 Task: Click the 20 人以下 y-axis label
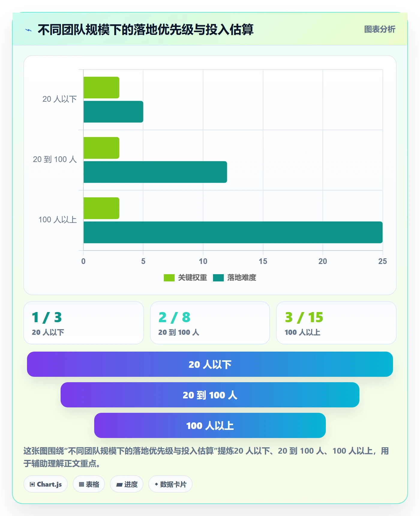pyautogui.click(x=60, y=99)
